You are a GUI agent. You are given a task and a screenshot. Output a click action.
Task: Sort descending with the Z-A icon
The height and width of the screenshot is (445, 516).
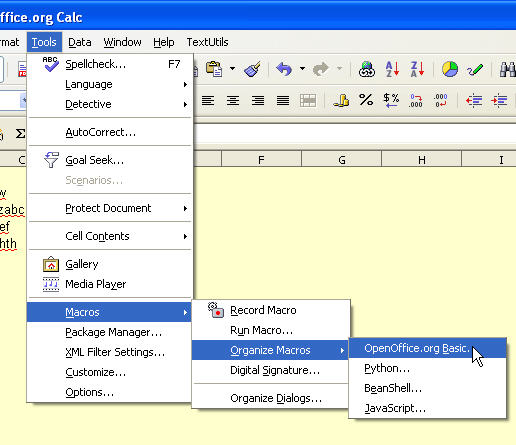point(417,69)
